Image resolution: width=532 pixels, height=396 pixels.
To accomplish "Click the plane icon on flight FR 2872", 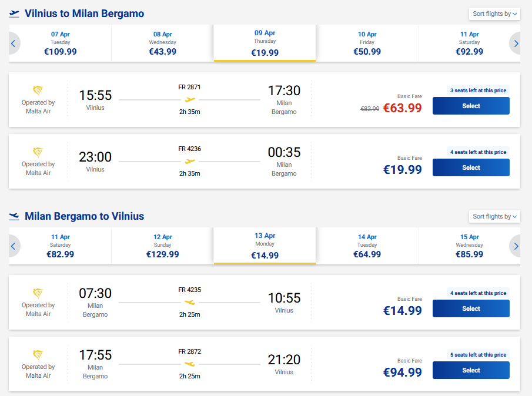I will (190, 364).
